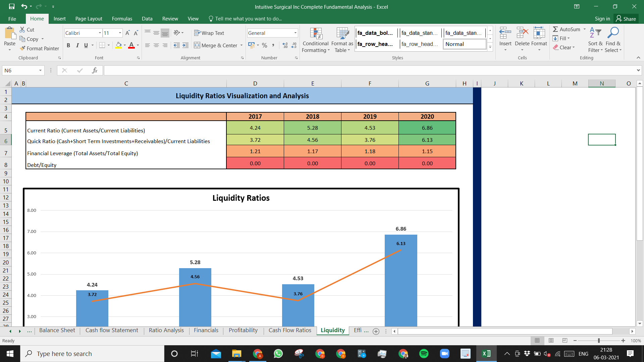
Task: Click the Clear button
Action: pyautogui.click(x=564, y=47)
